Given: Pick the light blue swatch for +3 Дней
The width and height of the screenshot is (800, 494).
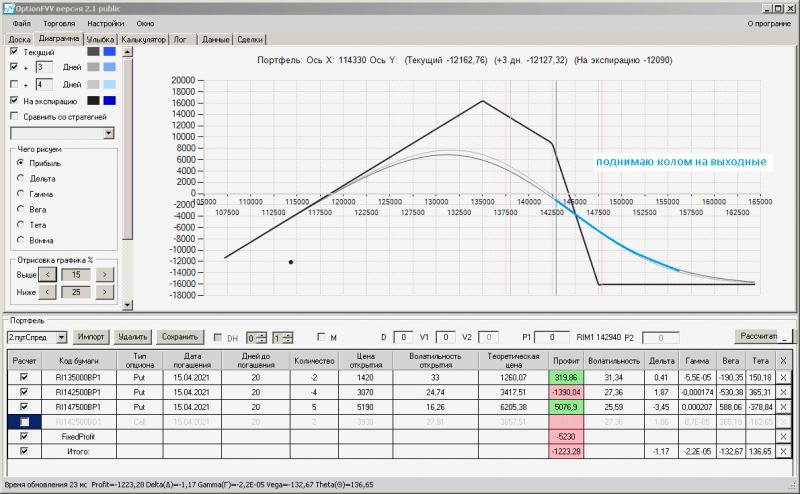Looking at the screenshot, I should click(109, 67).
